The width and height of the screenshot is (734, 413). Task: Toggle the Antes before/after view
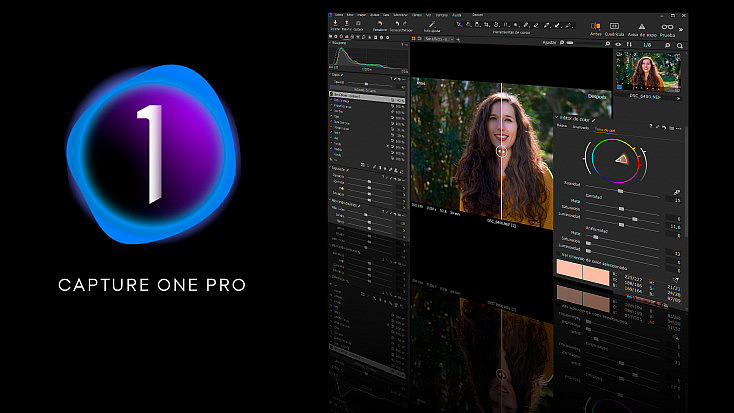tap(595, 29)
